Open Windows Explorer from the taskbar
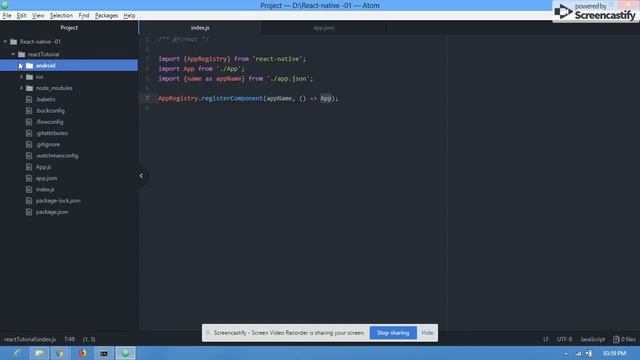 pyautogui.click(x=39, y=353)
